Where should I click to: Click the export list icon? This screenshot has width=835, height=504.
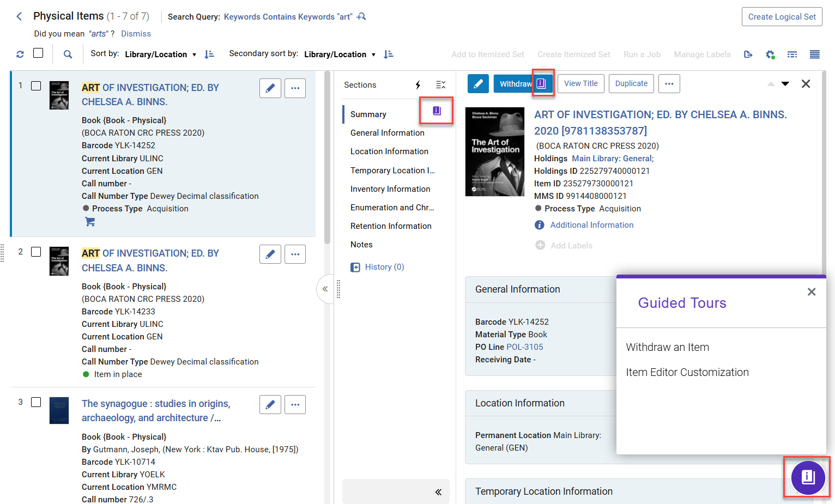748,54
